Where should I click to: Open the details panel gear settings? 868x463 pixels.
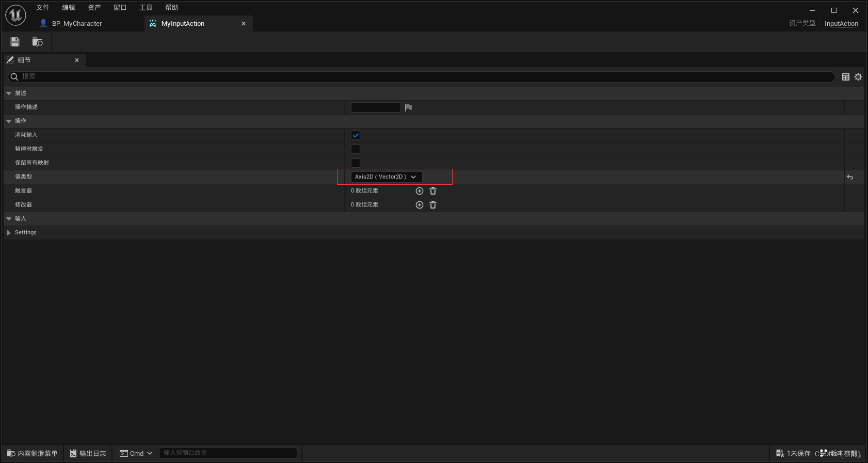(858, 77)
